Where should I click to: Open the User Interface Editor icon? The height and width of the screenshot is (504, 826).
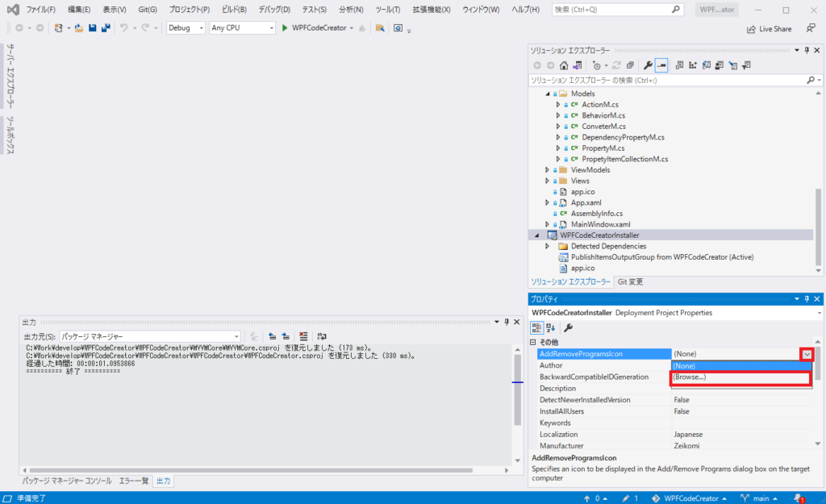tap(719, 65)
